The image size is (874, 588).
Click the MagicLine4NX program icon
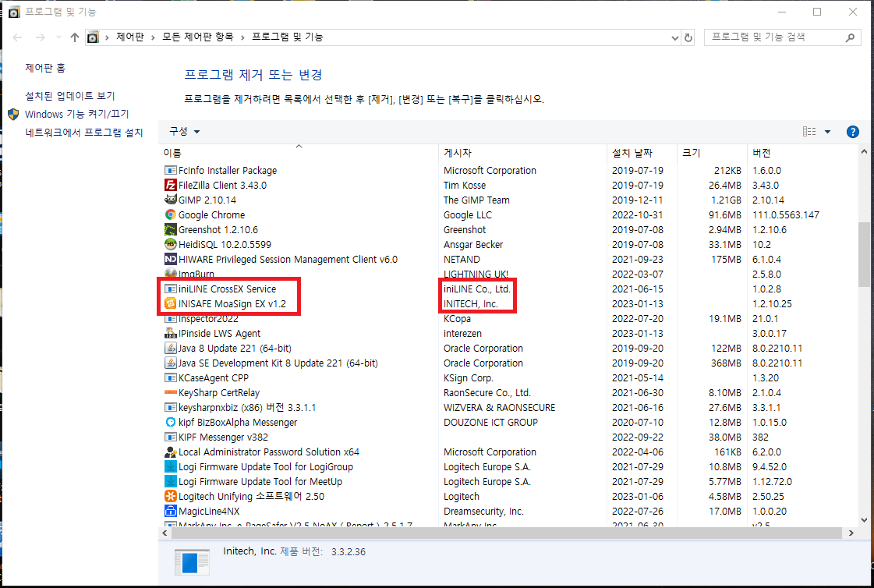pyautogui.click(x=171, y=511)
